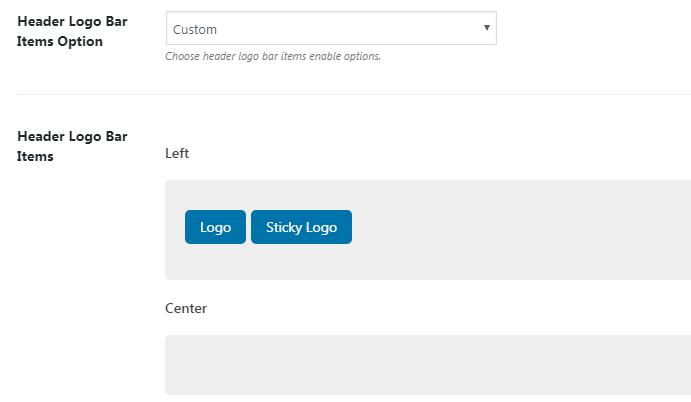Click the 'Center' section heading
The height and width of the screenshot is (402, 691).
click(186, 308)
